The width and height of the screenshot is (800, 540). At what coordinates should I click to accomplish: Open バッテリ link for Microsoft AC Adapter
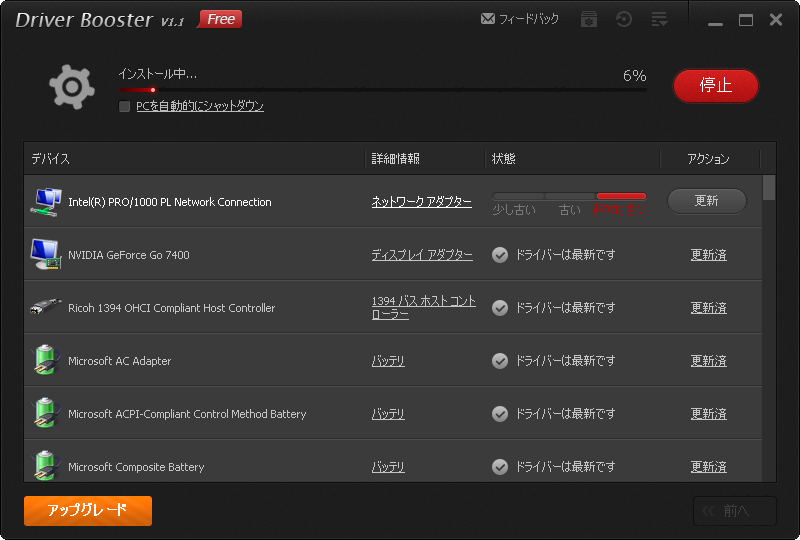tap(388, 361)
